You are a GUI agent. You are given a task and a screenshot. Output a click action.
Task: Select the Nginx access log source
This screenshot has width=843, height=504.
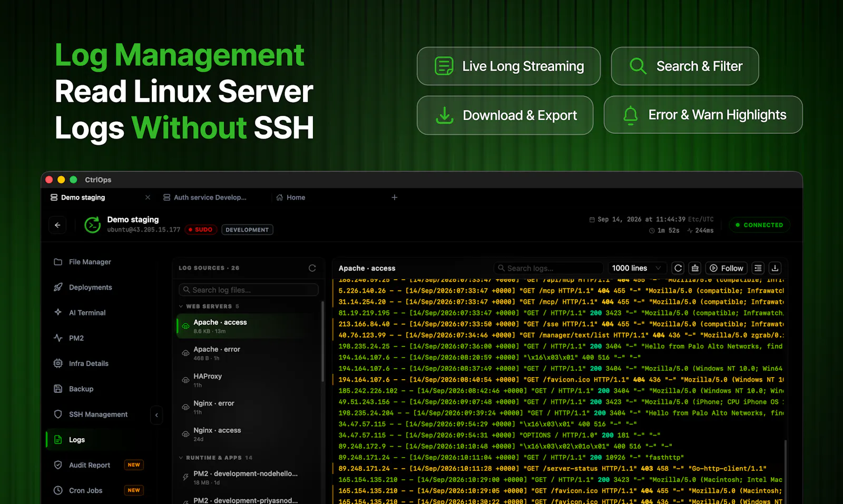click(x=248, y=434)
